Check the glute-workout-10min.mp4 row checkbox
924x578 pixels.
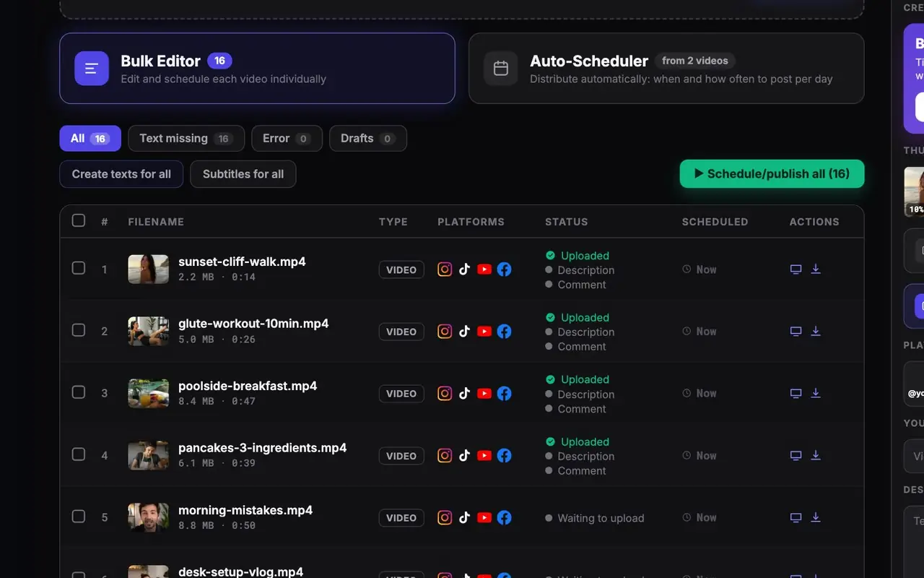pyautogui.click(x=79, y=330)
